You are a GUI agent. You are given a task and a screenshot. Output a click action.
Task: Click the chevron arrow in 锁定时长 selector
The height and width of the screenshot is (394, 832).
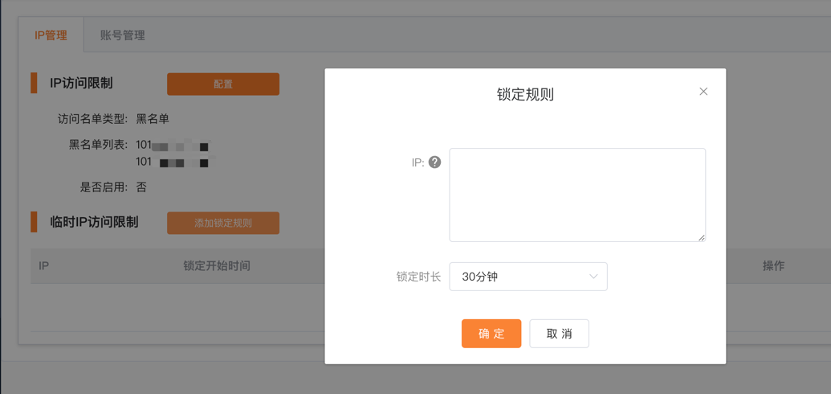tap(594, 276)
